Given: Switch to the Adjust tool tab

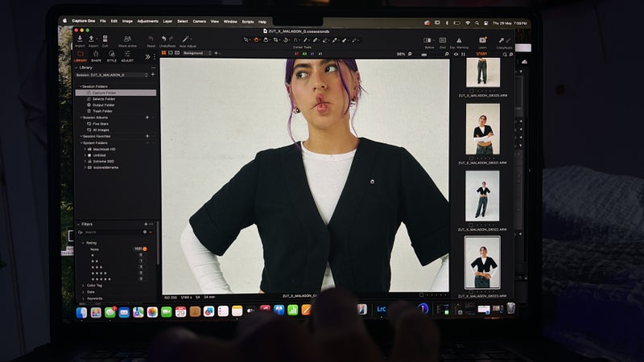Looking at the screenshot, I should [x=127, y=56].
